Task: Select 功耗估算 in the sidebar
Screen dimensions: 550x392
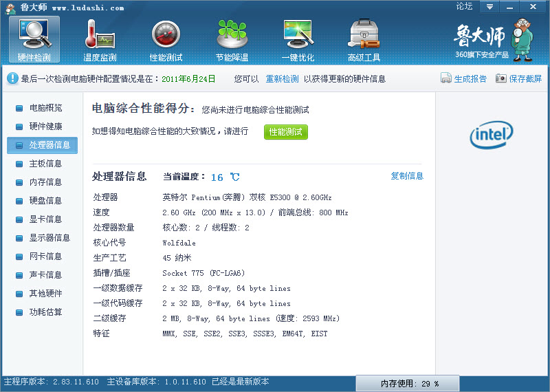Action: point(45,312)
